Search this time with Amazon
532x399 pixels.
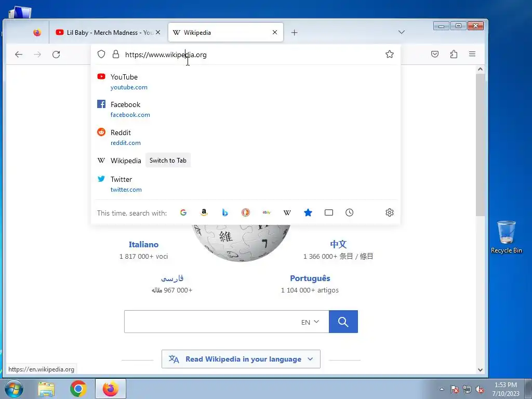[204, 212]
